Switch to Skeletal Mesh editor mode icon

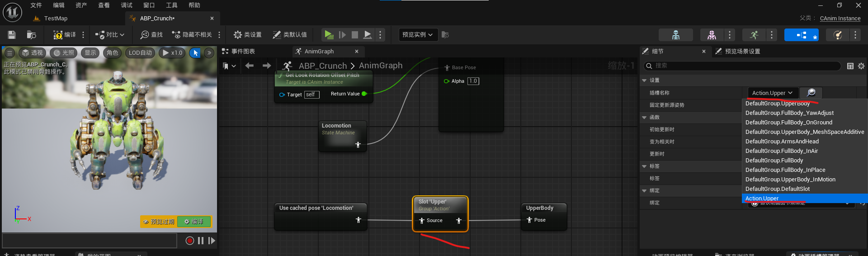(712, 35)
